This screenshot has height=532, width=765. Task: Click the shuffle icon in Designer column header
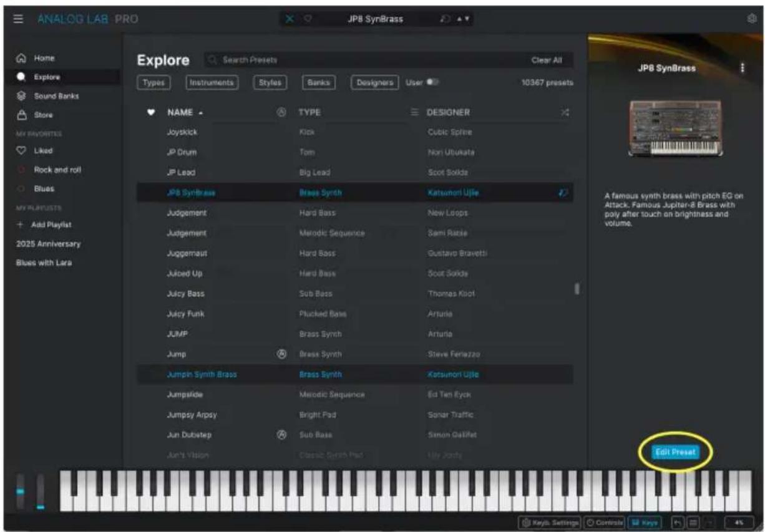[565, 112]
